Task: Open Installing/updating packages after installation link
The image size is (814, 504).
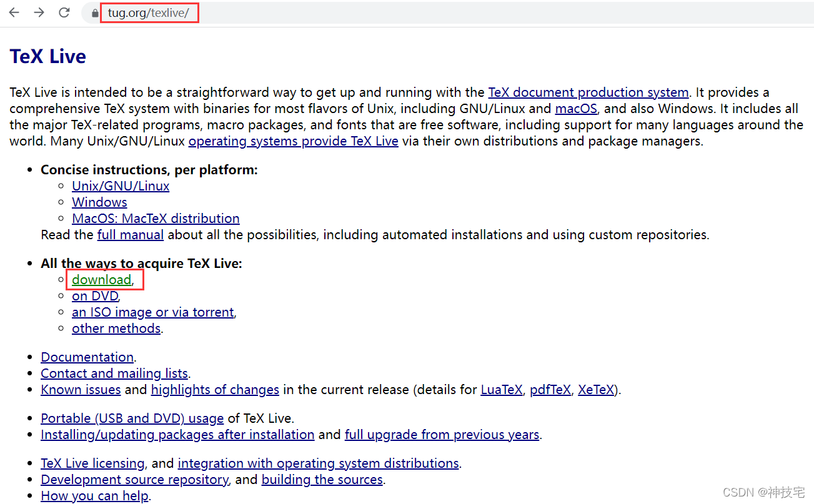Action: [x=177, y=435]
